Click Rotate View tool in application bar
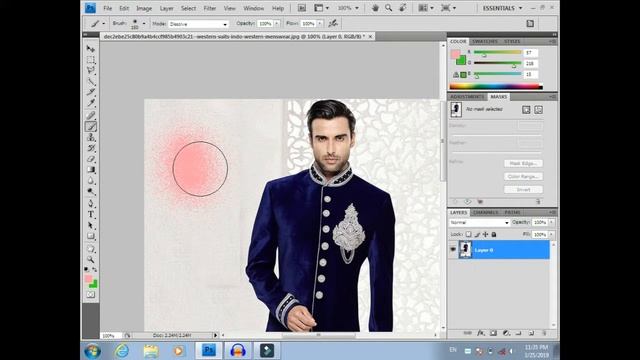This screenshot has width=640, height=360. click(402, 8)
